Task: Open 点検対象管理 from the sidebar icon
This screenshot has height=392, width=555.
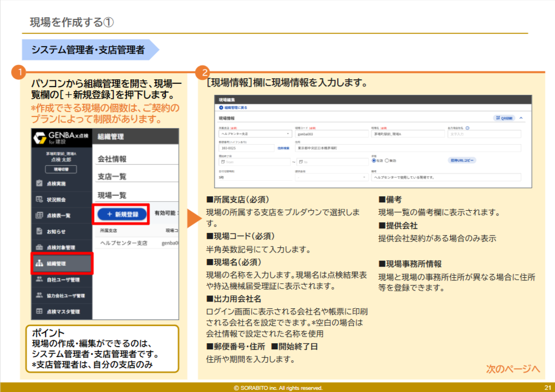Action: [x=39, y=247]
